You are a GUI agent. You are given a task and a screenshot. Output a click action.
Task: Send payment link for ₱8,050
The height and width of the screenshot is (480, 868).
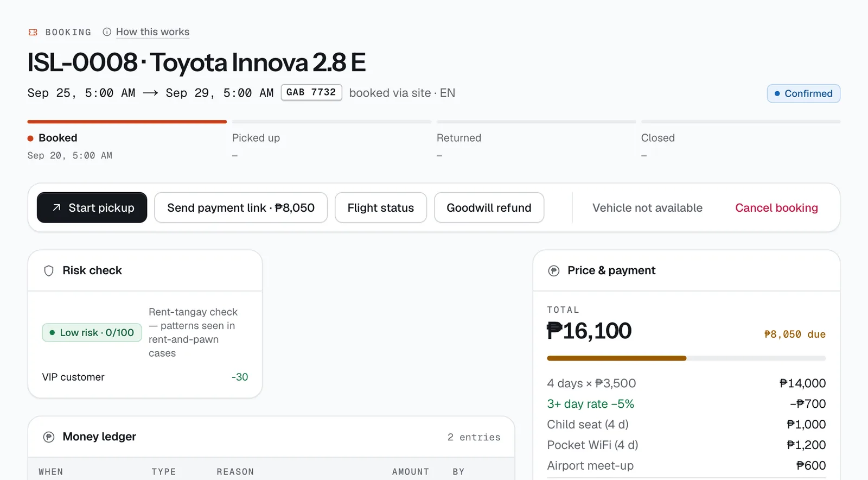tap(241, 207)
